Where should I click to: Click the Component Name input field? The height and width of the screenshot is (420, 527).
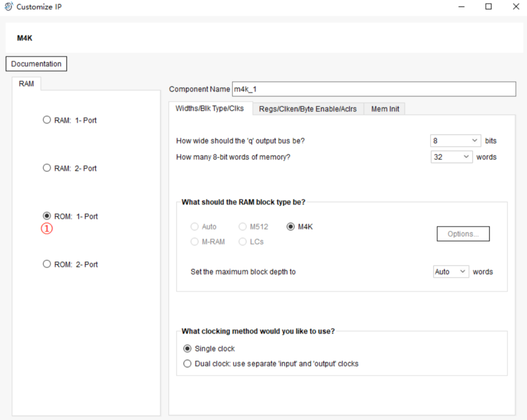(x=373, y=89)
